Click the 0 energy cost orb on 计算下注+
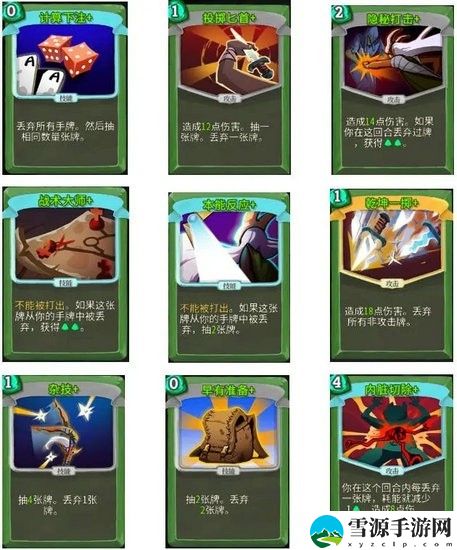 (x=11, y=11)
